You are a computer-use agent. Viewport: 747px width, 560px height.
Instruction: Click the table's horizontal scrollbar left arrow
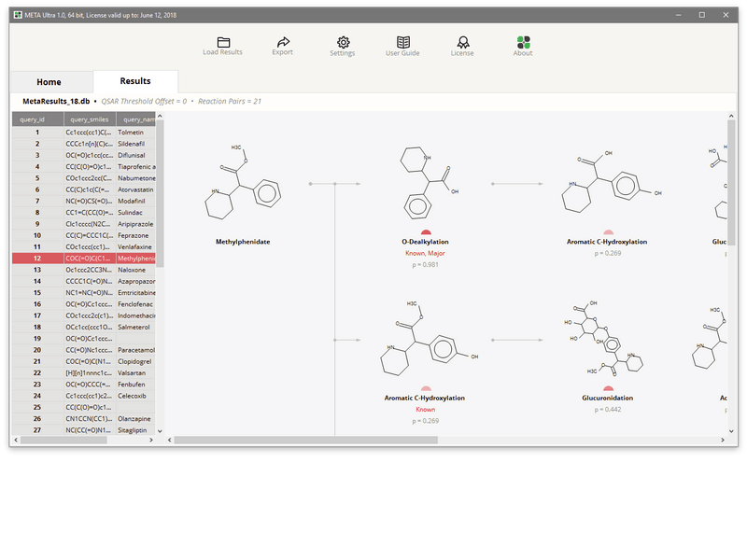16,440
